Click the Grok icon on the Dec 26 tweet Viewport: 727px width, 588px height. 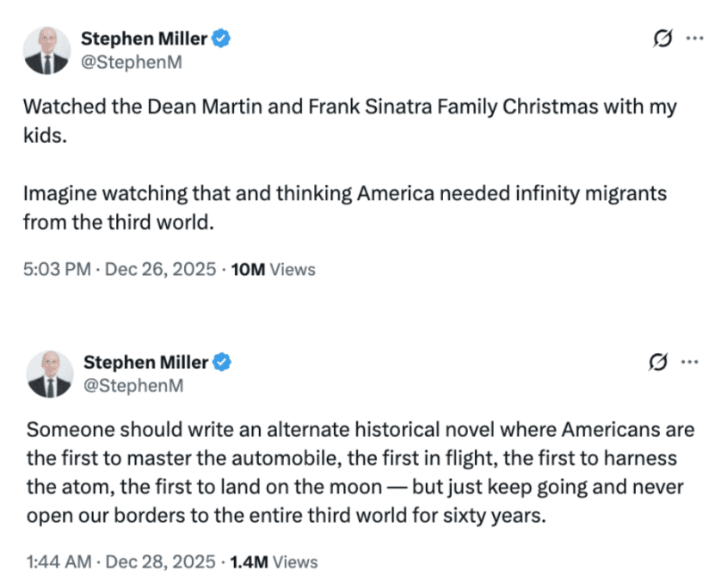click(662, 39)
